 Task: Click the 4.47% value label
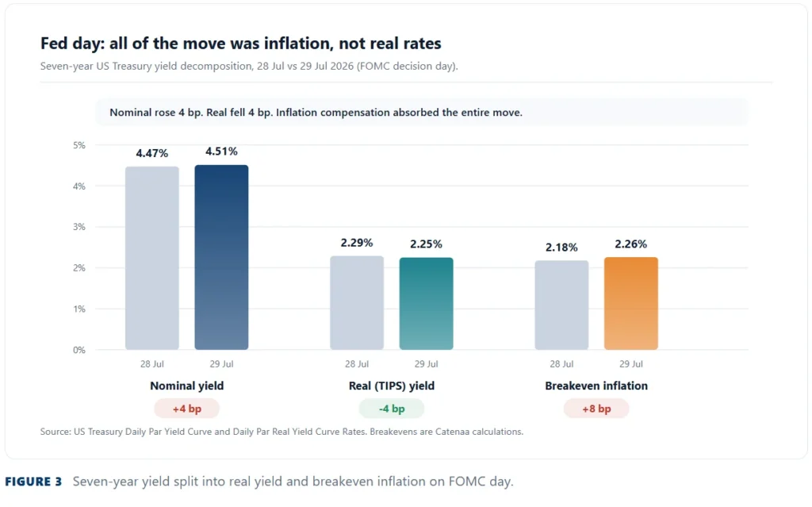click(x=151, y=153)
